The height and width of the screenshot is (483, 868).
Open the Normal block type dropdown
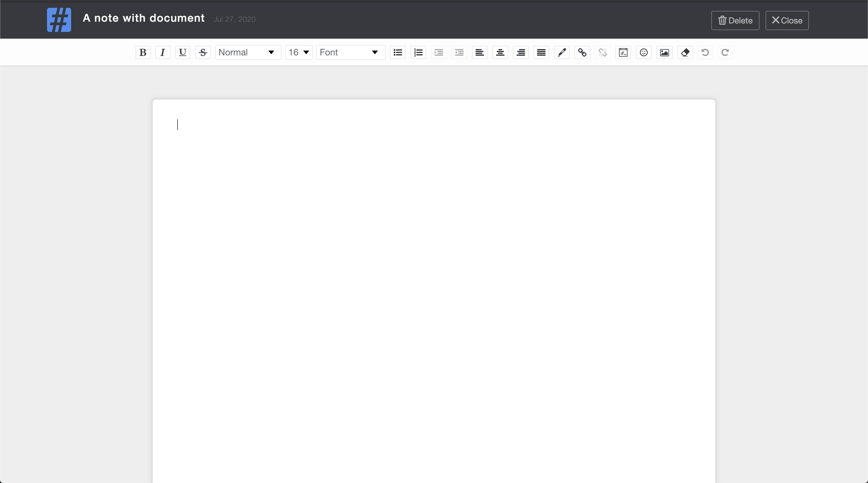point(248,52)
